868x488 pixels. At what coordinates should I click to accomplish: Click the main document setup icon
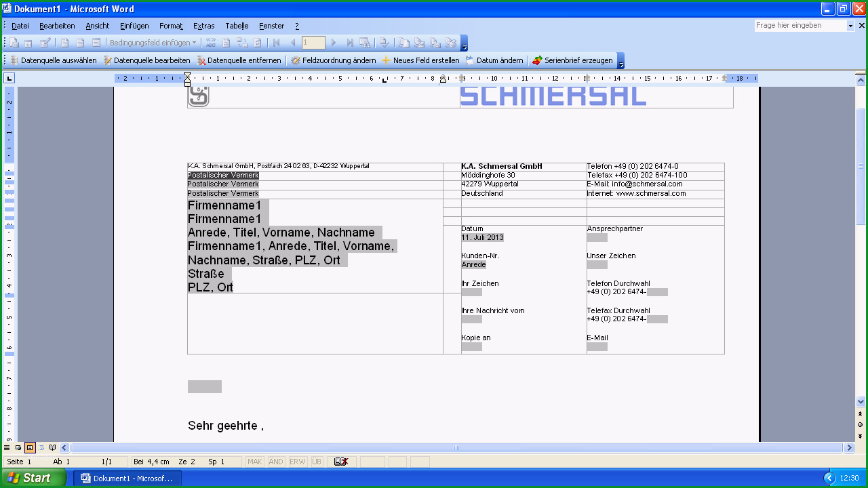[13, 43]
